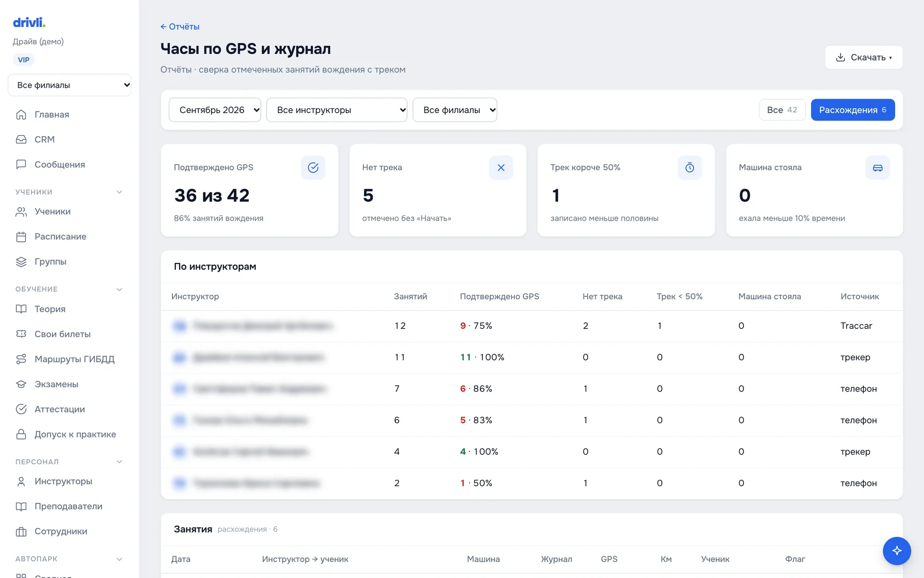Image resolution: width=924 pixels, height=578 pixels.
Task: Open Сообщения chat icon
Action: 21,165
